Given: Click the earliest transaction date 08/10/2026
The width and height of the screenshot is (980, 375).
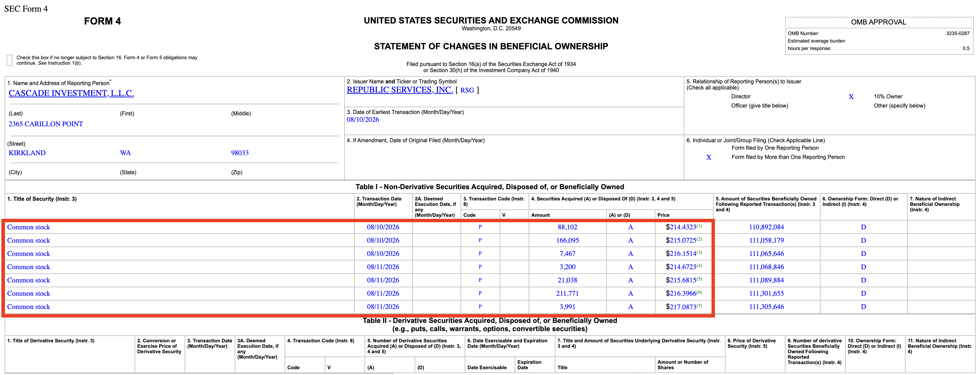Looking at the screenshot, I should pos(362,119).
